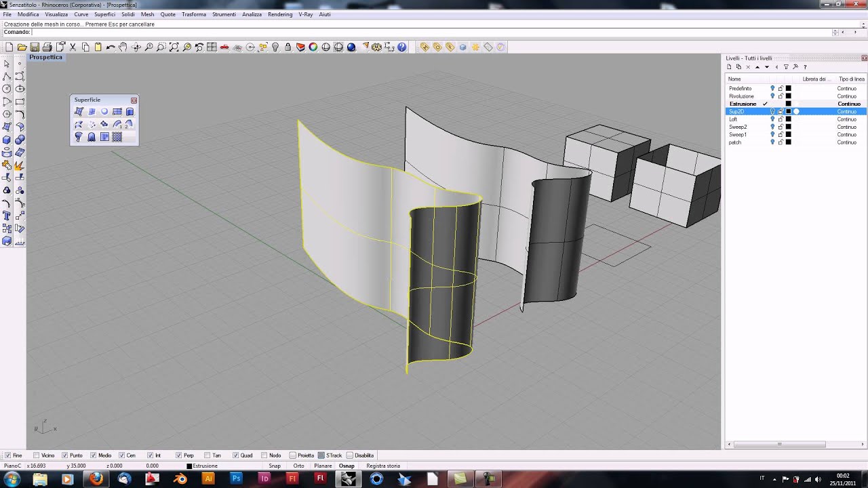Click Registra storia in the status bar

[x=383, y=466]
